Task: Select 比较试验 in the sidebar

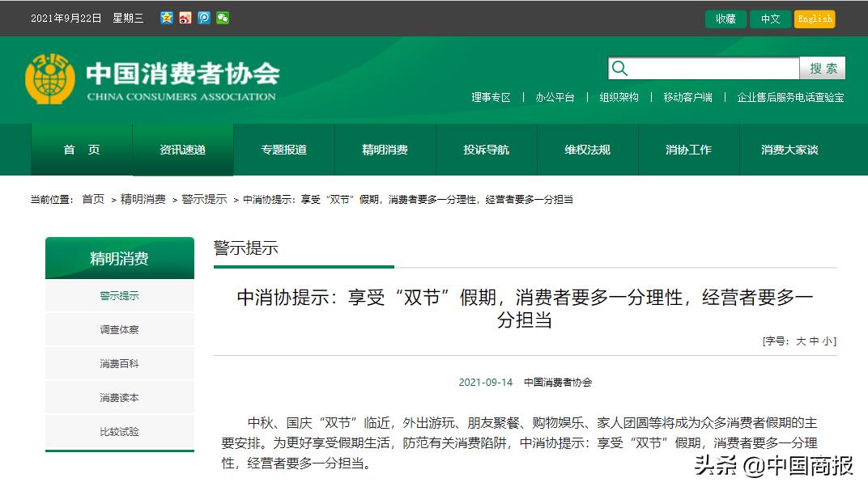Action: pyautogui.click(x=119, y=431)
